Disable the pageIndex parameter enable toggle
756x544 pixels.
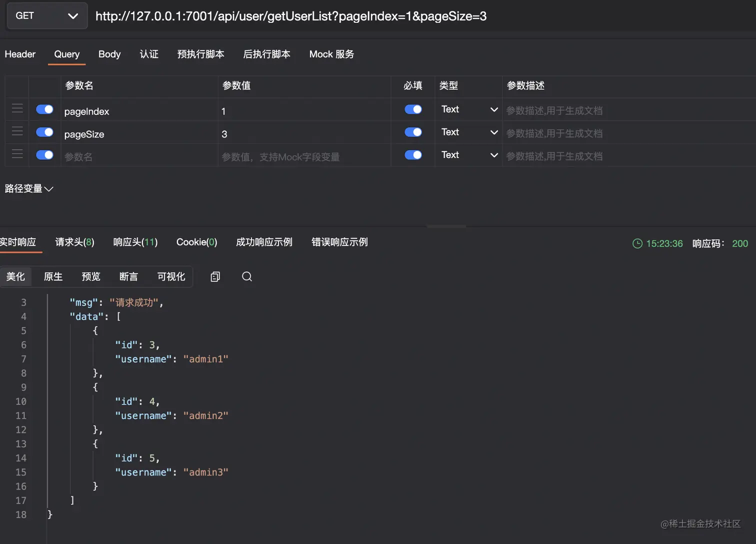pyautogui.click(x=44, y=109)
